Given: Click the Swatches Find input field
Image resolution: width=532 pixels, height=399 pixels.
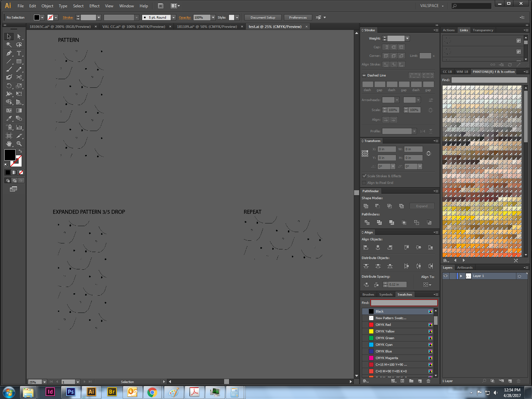Looking at the screenshot, I should point(404,303).
